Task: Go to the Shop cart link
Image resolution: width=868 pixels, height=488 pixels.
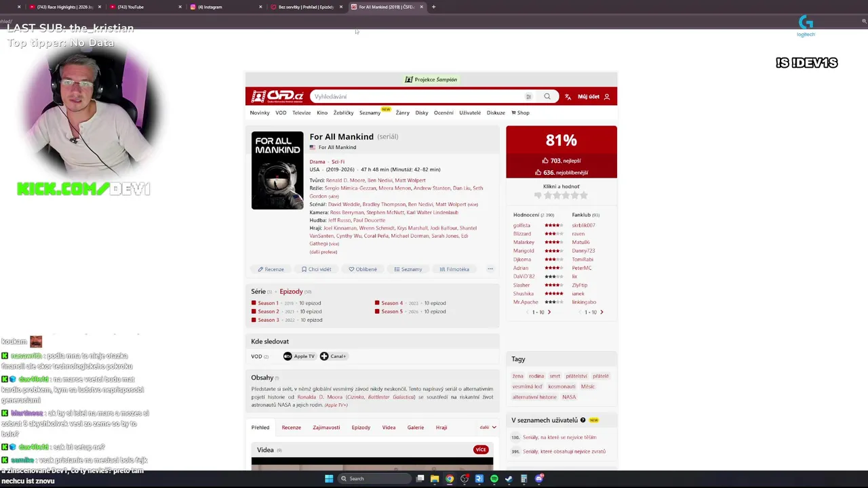Action: point(520,113)
